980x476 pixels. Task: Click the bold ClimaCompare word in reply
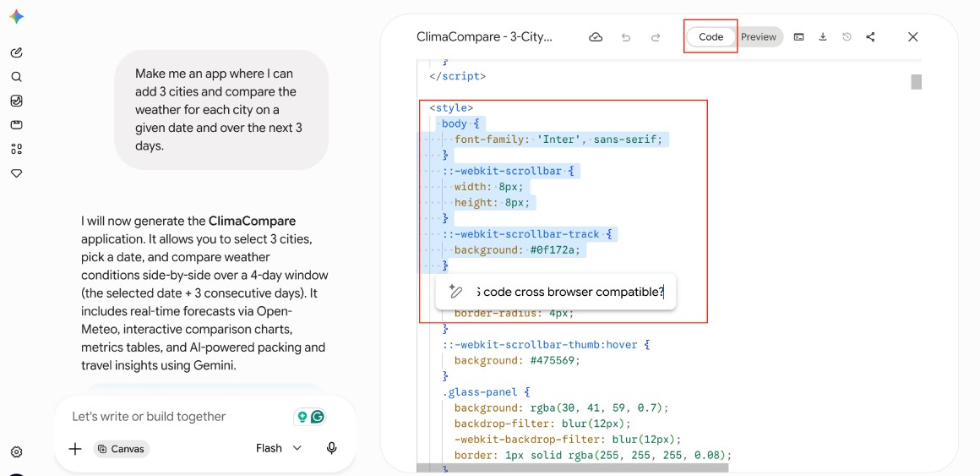pyautogui.click(x=252, y=221)
